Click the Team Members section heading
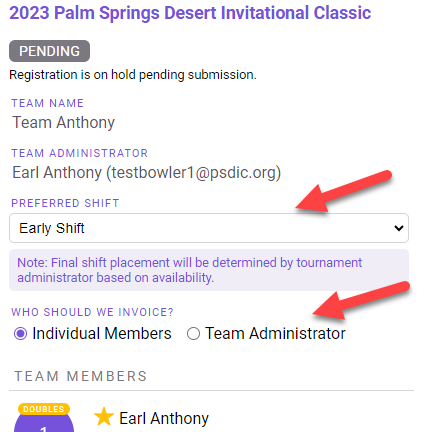This screenshot has height=432, width=434. (x=81, y=376)
